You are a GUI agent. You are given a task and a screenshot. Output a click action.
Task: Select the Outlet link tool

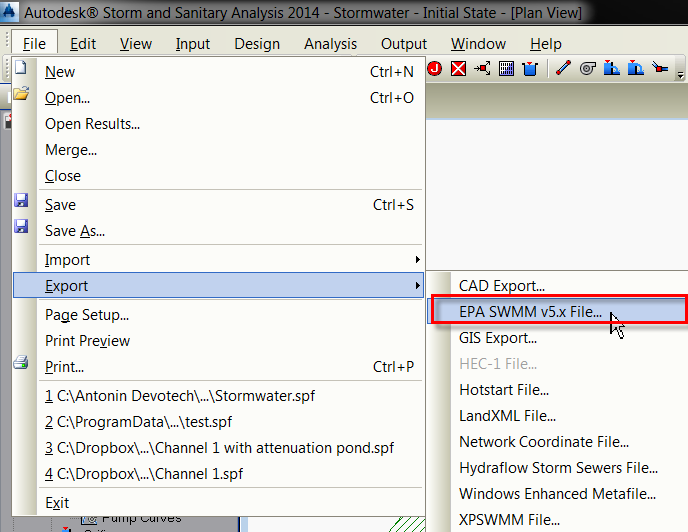pos(659,68)
